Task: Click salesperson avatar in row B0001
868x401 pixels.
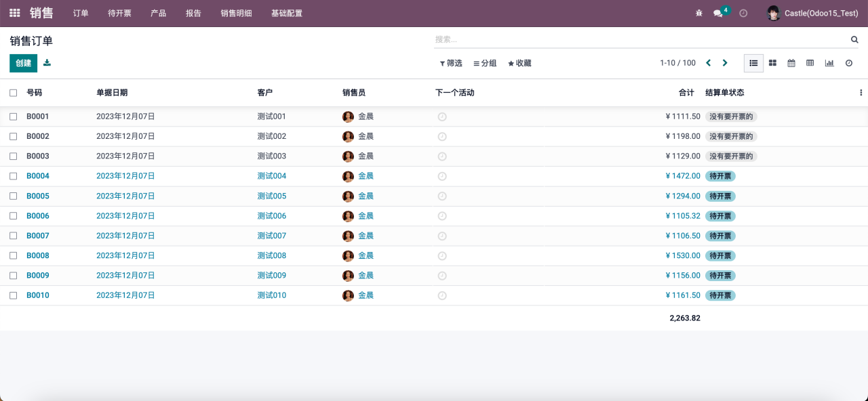Action: (349, 117)
